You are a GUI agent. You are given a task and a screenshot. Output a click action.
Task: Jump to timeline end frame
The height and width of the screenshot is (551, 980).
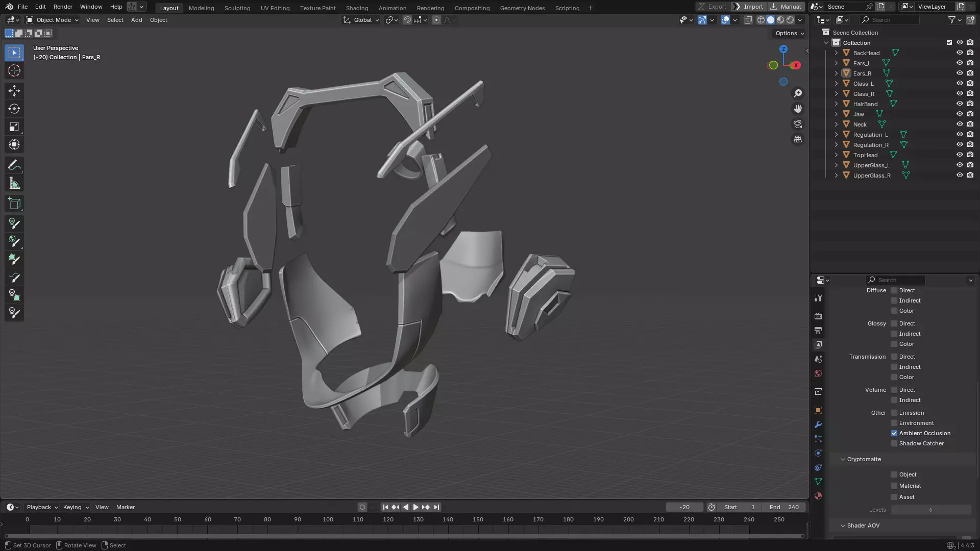[x=436, y=507]
